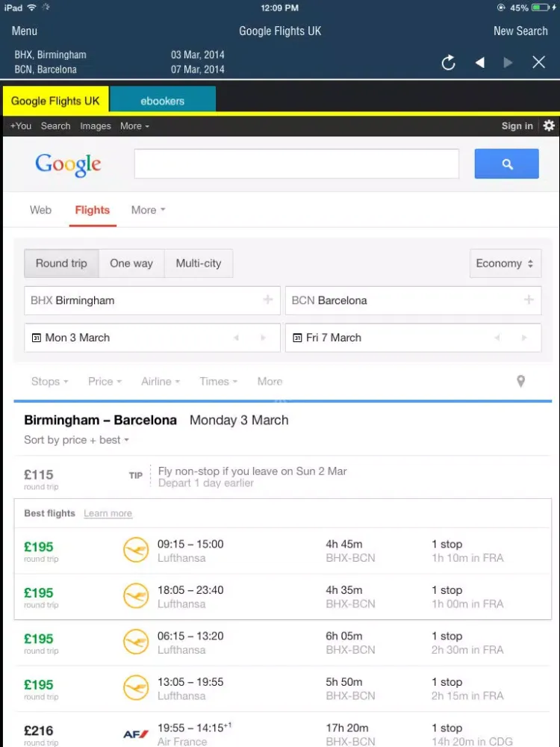
Task: Open Google settings gear icon
Action: pos(549,125)
